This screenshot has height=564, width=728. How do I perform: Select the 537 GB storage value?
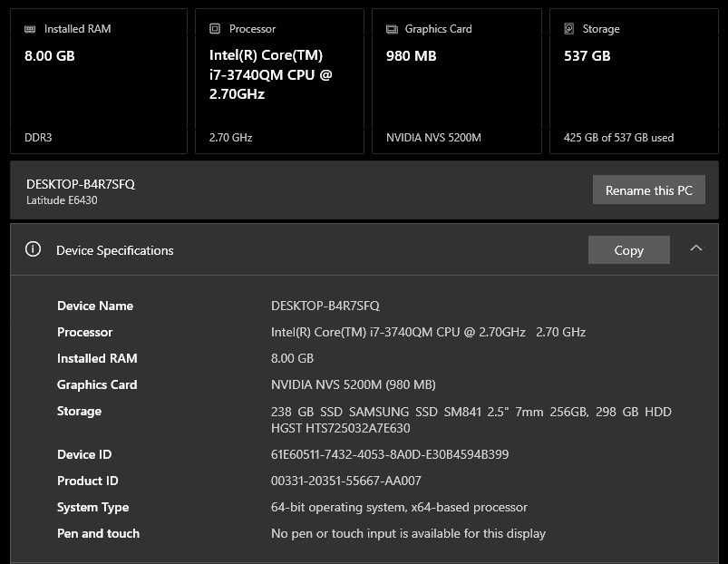tap(587, 55)
